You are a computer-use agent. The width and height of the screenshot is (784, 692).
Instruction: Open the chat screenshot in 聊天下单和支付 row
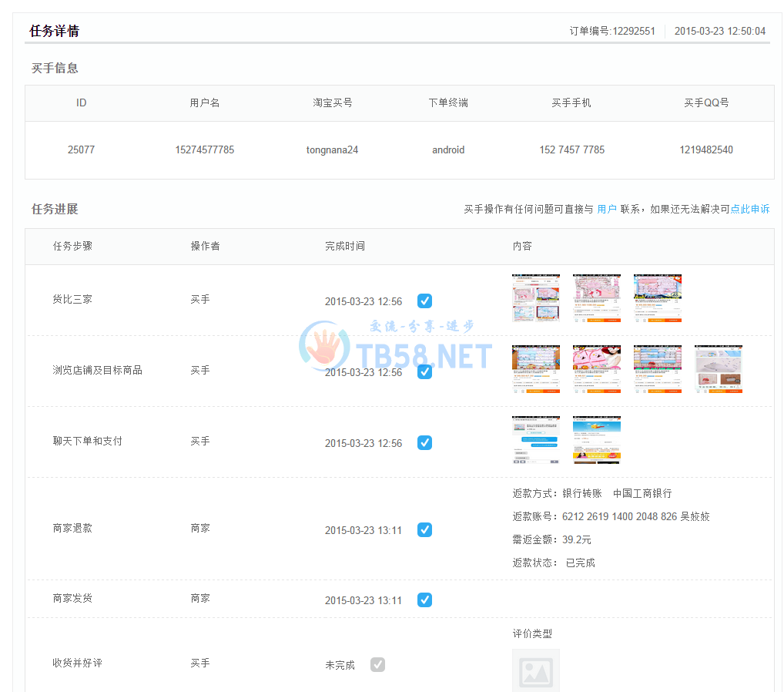[535, 440]
